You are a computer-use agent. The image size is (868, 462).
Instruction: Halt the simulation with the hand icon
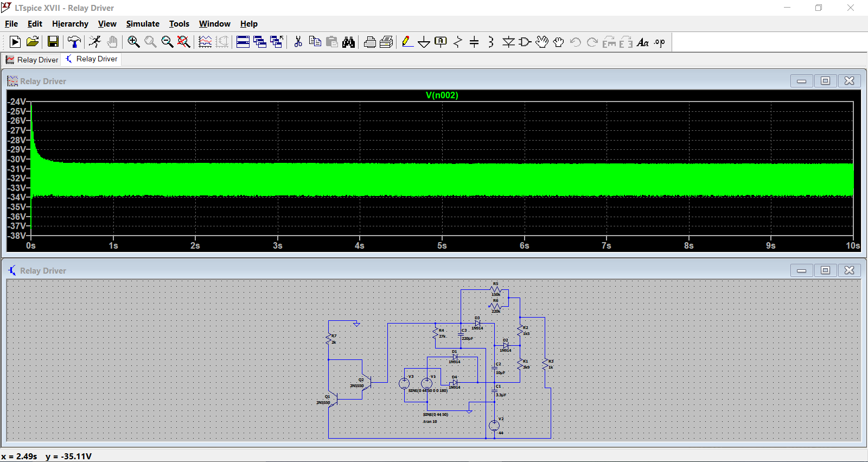tap(112, 42)
